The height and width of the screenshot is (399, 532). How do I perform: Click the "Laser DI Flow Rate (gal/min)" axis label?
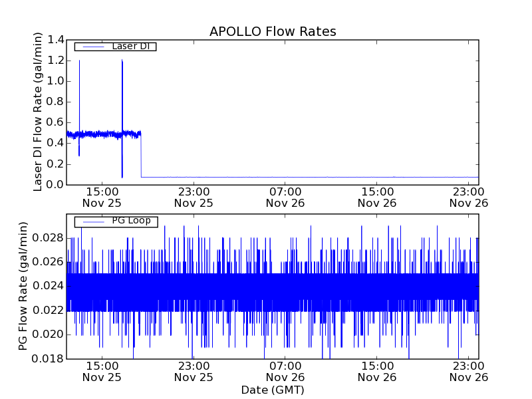pyautogui.click(x=38, y=112)
